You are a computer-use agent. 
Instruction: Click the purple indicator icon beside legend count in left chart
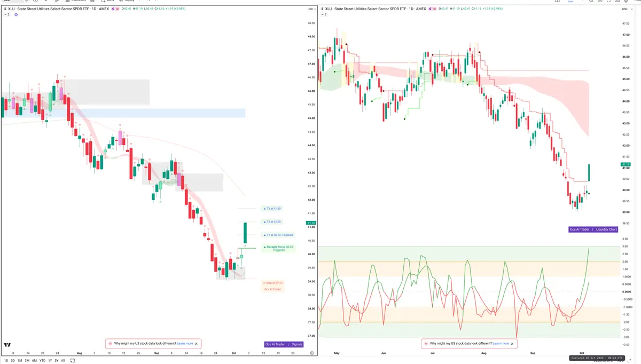(16, 14)
